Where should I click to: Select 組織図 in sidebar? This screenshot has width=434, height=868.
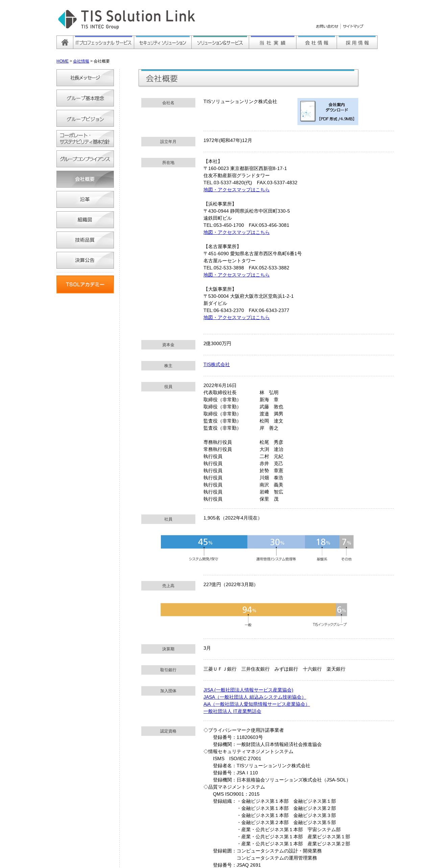(x=85, y=220)
